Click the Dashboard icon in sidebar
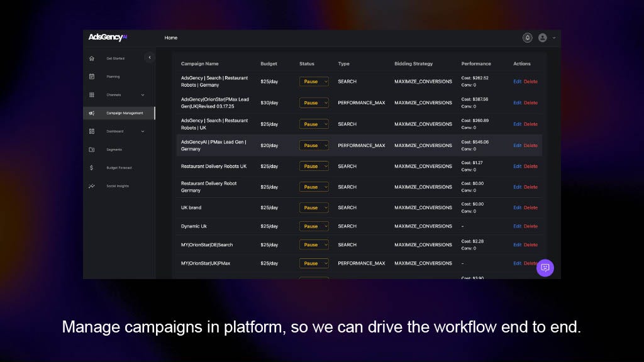644x362 pixels. click(x=92, y=131)
